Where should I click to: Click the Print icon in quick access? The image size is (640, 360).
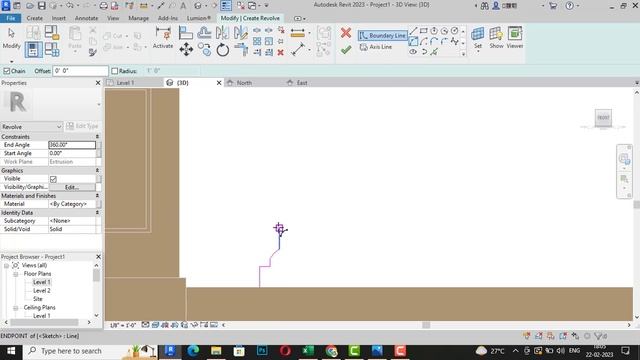(104, 6)
